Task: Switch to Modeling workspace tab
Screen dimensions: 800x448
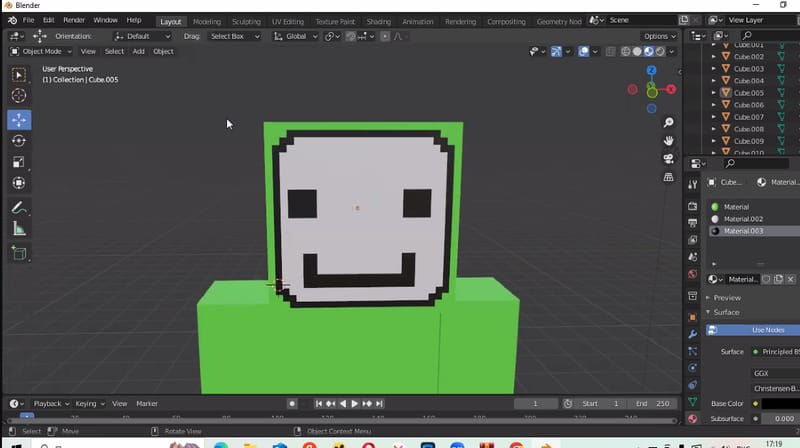Action: point(207,21)
